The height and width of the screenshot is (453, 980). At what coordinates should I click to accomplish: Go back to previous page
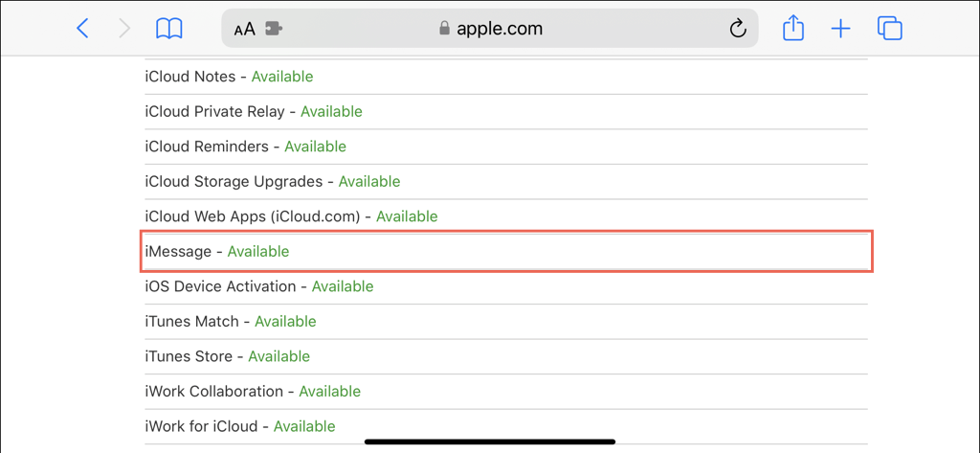(82, 28)
